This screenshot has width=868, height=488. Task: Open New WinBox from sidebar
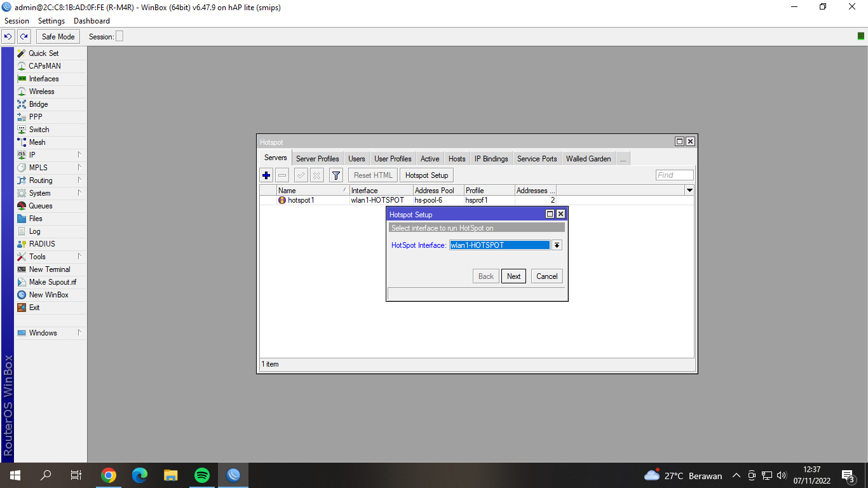[x=51, y=295]
